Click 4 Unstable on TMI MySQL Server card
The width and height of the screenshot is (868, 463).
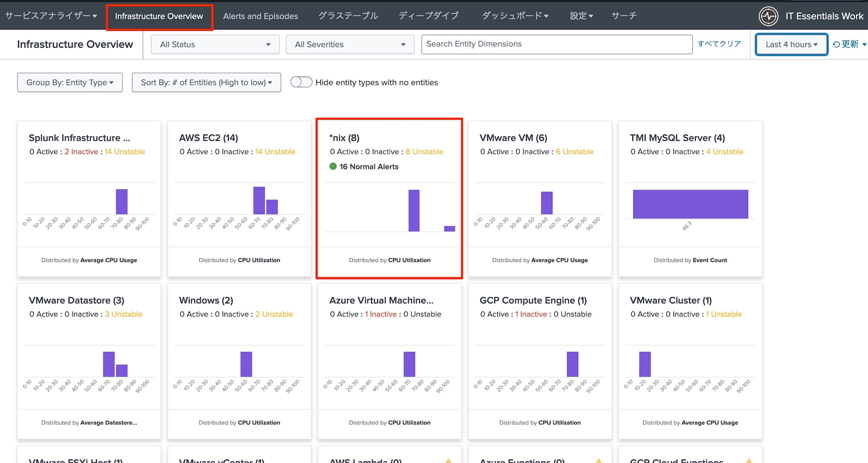coord(725,151)
